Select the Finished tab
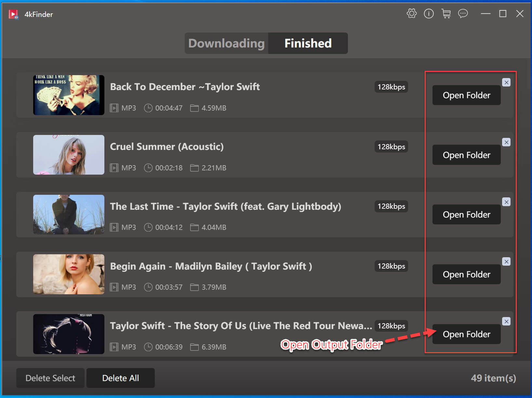The width and height of the screenshot is (532, 398). [x=308, y=43]
